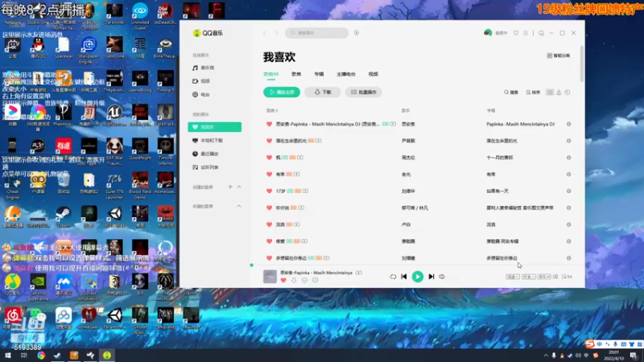Screen dimensions: 644x362
Task: Go forward with the right arrow
Action: (276, 33)
